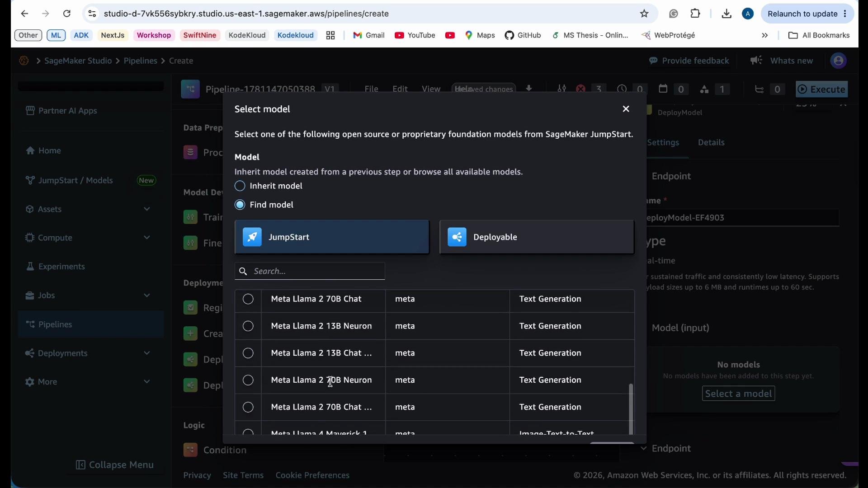Open the Privacy footer link
Image resolution: width=868 pixels, height=488 pixels.
click(197, 475)
